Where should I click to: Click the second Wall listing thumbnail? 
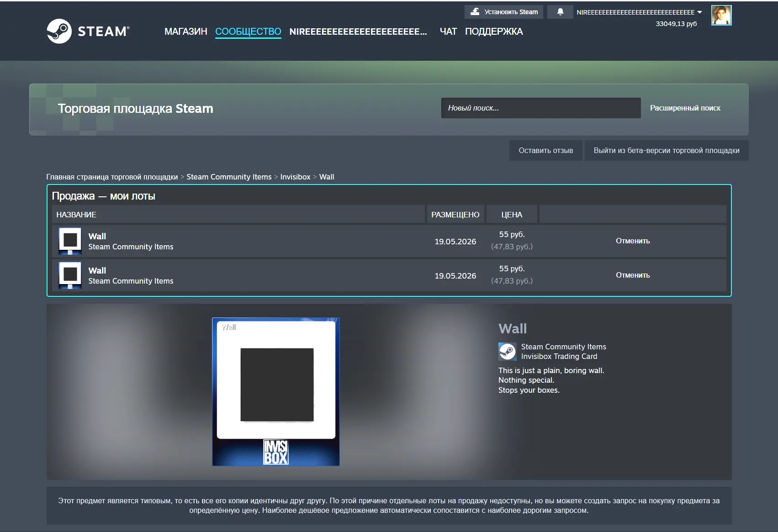(70, 275)
